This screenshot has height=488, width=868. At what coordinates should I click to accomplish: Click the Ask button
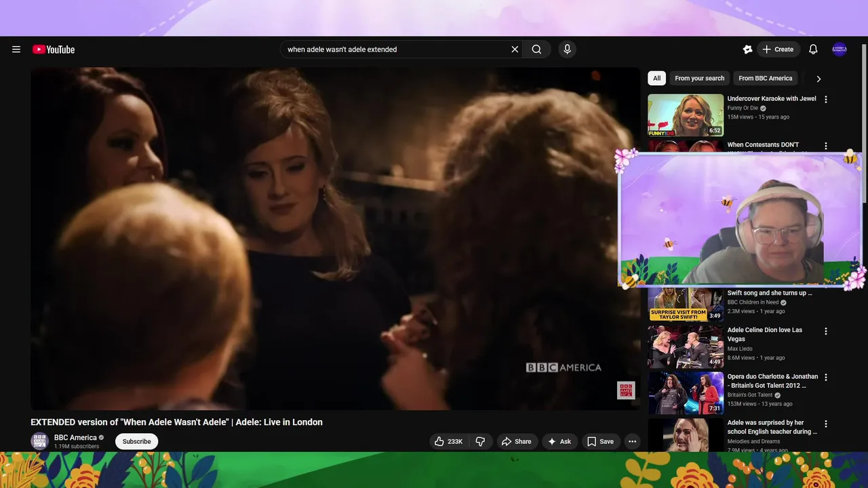coord(559,441)
